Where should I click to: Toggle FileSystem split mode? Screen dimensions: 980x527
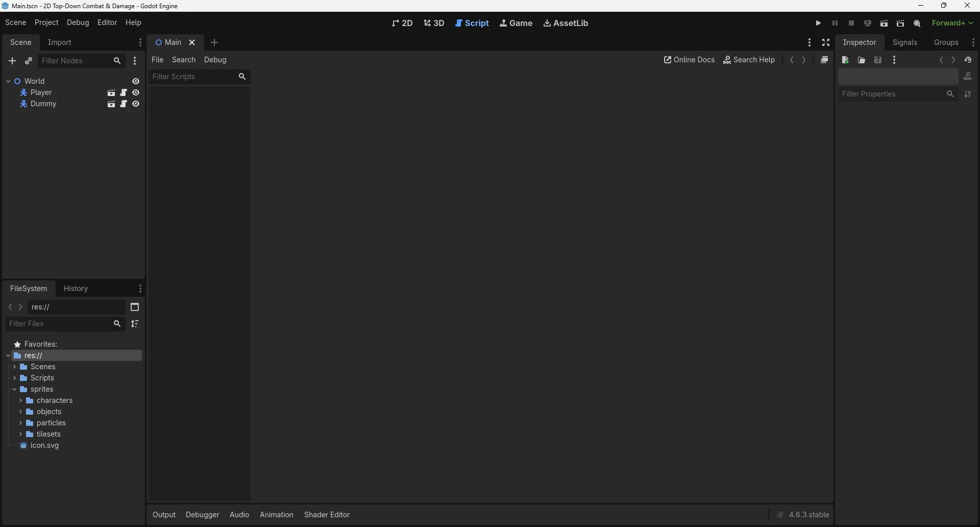(x=135, y=307)
